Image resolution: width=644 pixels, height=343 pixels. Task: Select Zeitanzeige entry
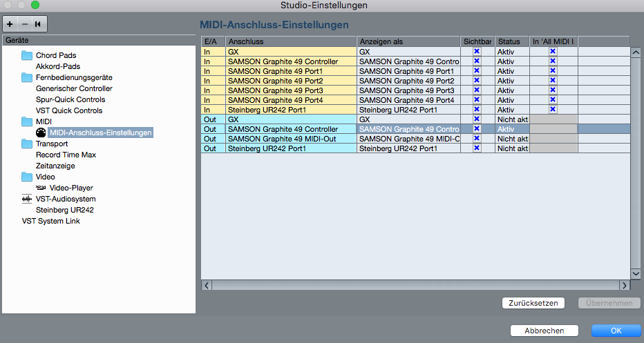point(55,166)
